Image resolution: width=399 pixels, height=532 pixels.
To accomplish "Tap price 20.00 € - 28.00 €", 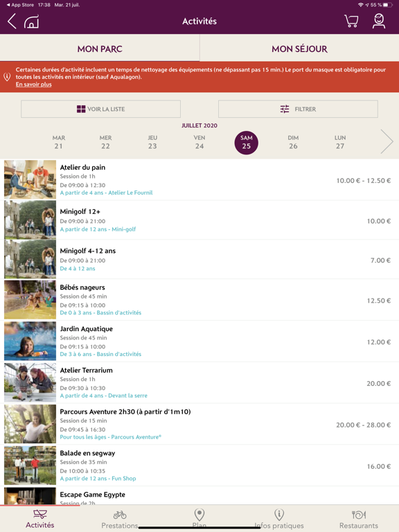I will click(364, 425).
